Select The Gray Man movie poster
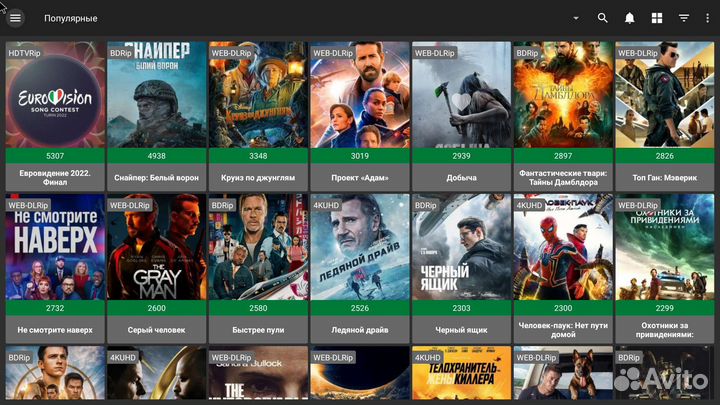 point(156,247)
